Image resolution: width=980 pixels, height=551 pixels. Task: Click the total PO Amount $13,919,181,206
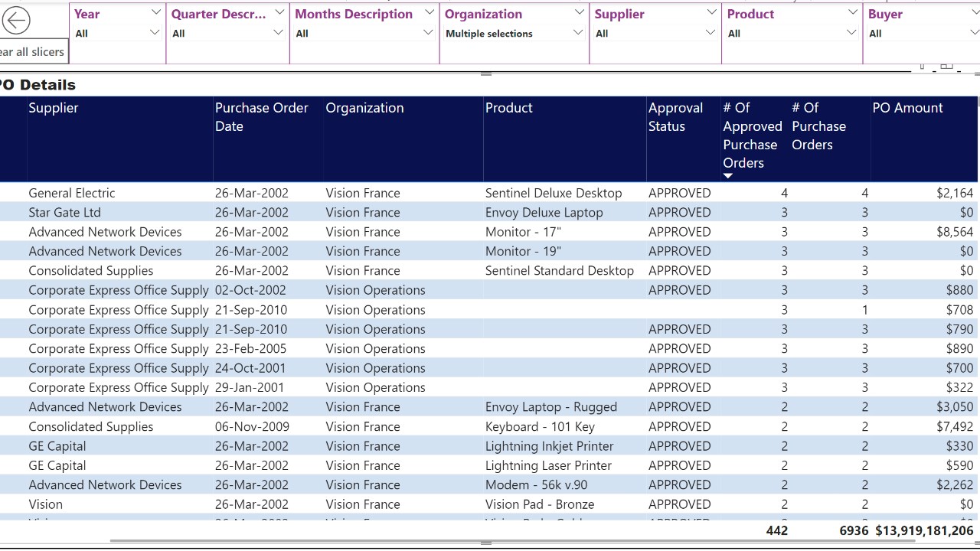click(925, 530)
